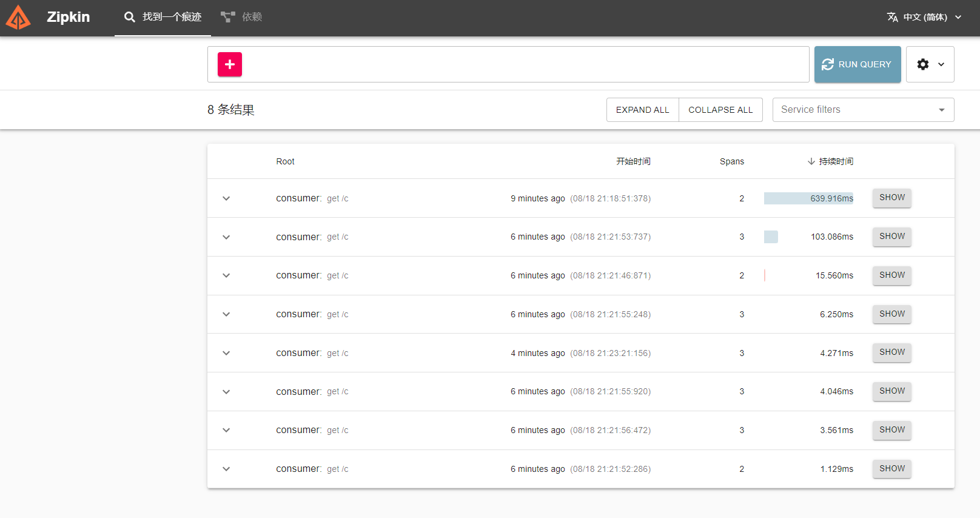Click the 9 minutes ago timestamp
The height and width of the screenshot is (518, 980).
pos(538,198)
